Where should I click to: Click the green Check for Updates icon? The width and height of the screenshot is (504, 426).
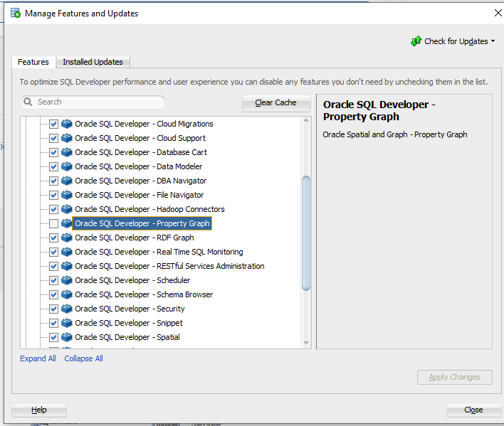pyautogui.click(x=416, y=41)
